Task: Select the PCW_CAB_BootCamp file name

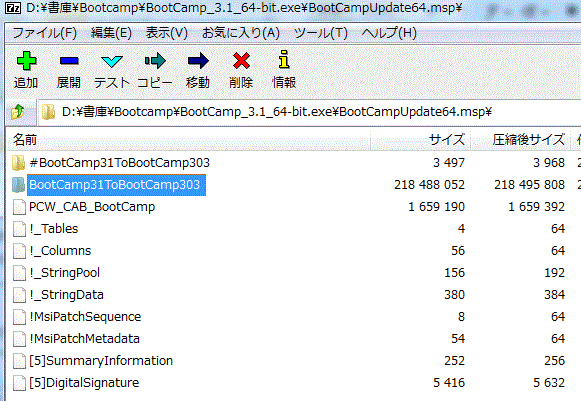Action: 92,207
